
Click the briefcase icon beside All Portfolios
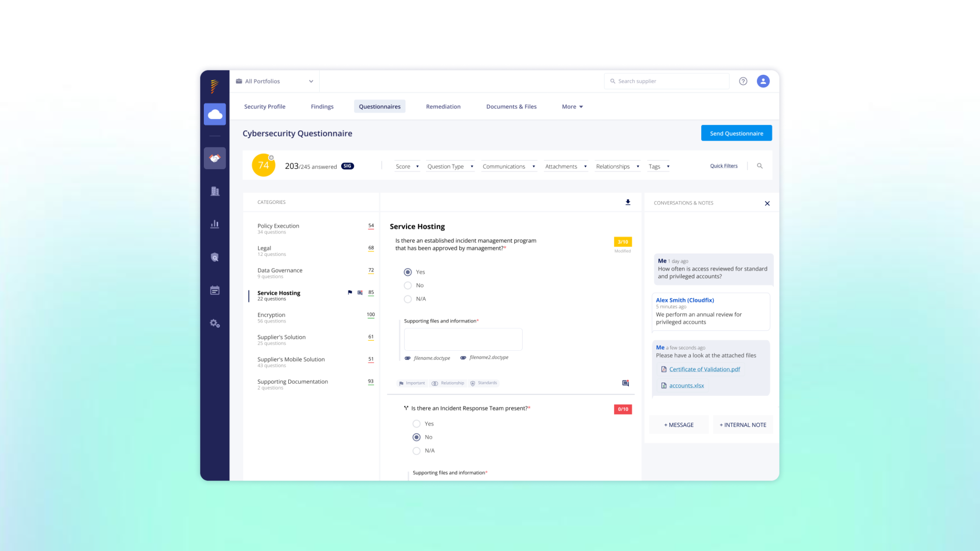239,81
